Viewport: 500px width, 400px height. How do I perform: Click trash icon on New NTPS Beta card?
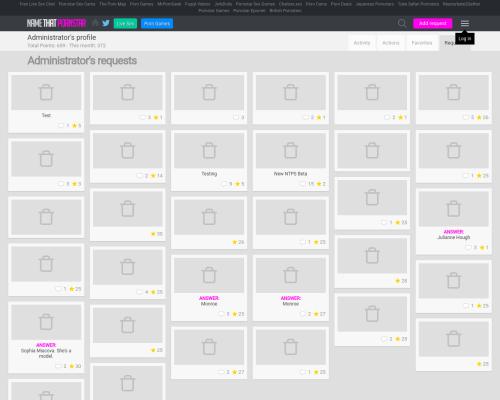click(291, 151)
